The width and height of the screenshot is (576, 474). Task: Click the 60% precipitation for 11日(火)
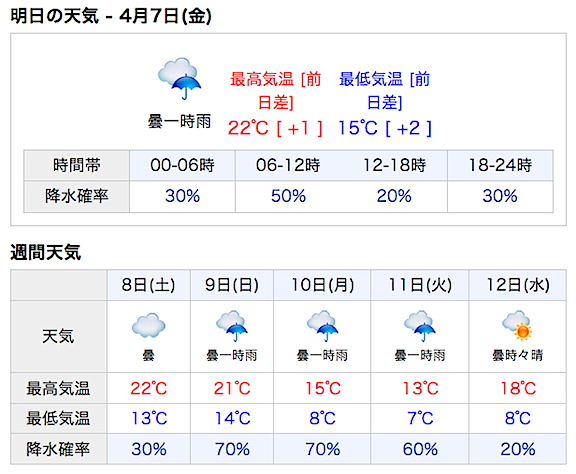point(420,449)
